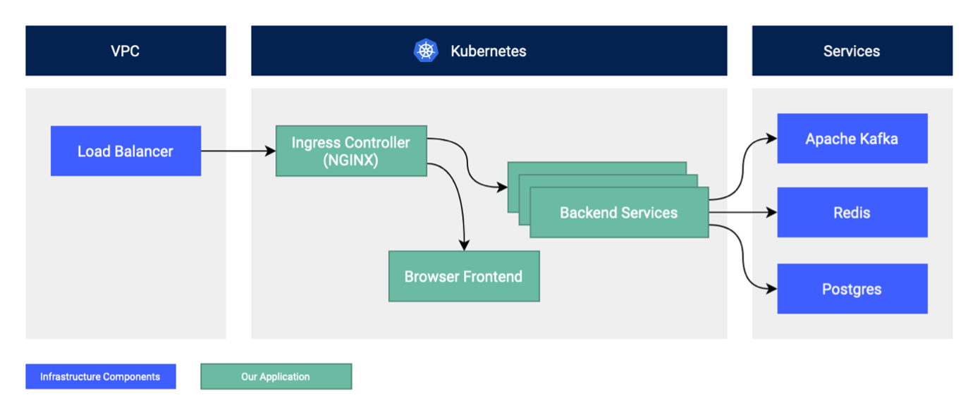Viewport: 980px width, 417px height.
Task: Click the Browser Frontend node
Action: coord(464,276)
